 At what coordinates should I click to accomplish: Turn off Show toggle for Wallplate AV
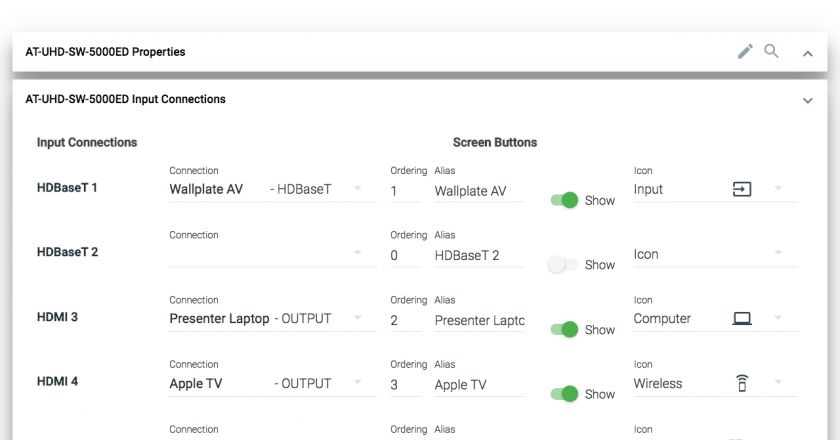point(565,200)
